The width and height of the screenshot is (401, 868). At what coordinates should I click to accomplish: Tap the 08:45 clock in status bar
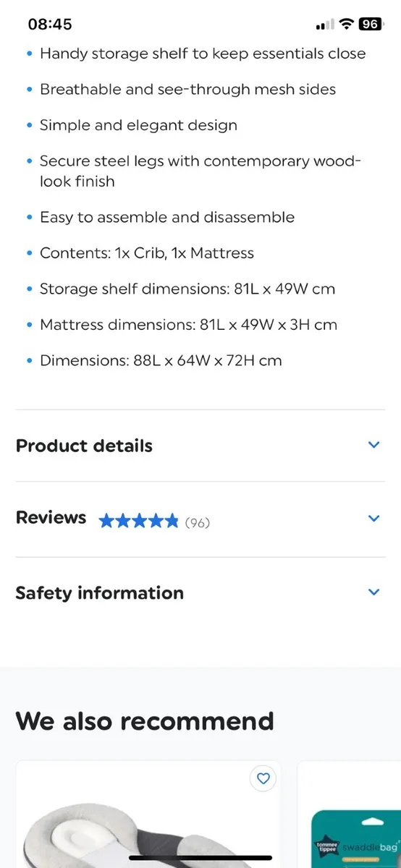click(x=50, y=24)
